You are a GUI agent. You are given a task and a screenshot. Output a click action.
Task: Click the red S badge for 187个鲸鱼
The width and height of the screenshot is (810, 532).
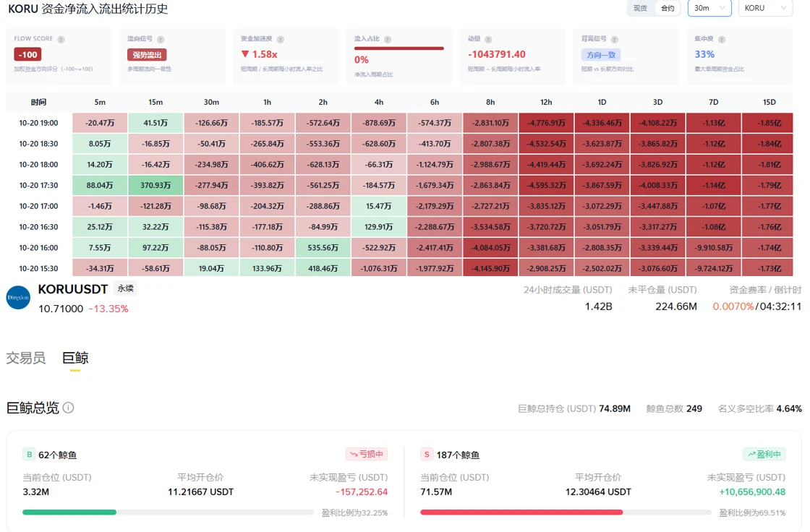427,455
